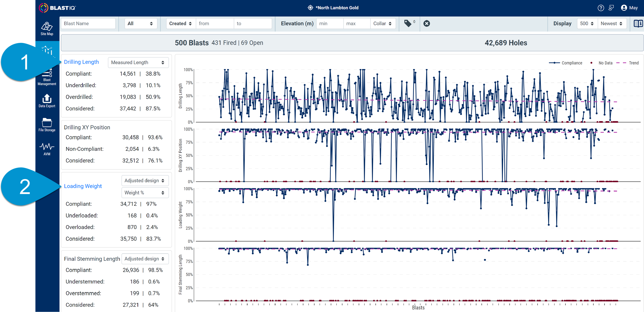The height and width of the screenshot is (312, 644).
Task: Open the Collar elevation type dropdown
Action: [382, 23]
